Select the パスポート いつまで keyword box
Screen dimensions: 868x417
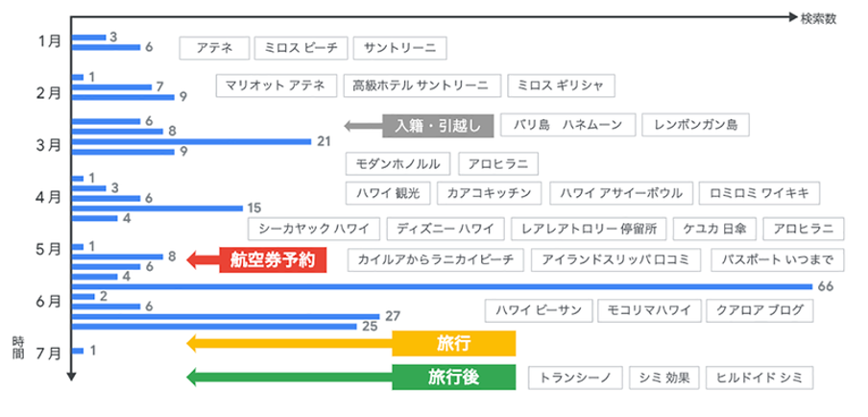[778, 258]
